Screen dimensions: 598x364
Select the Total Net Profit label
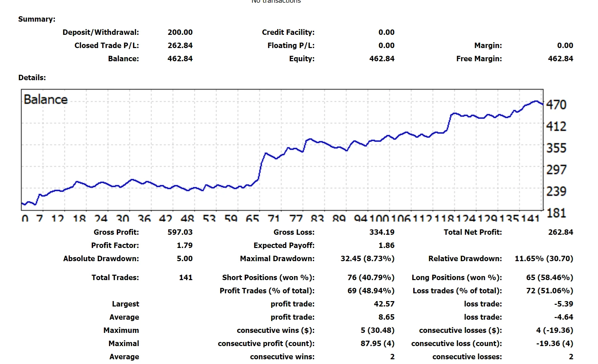click(472, 232)
